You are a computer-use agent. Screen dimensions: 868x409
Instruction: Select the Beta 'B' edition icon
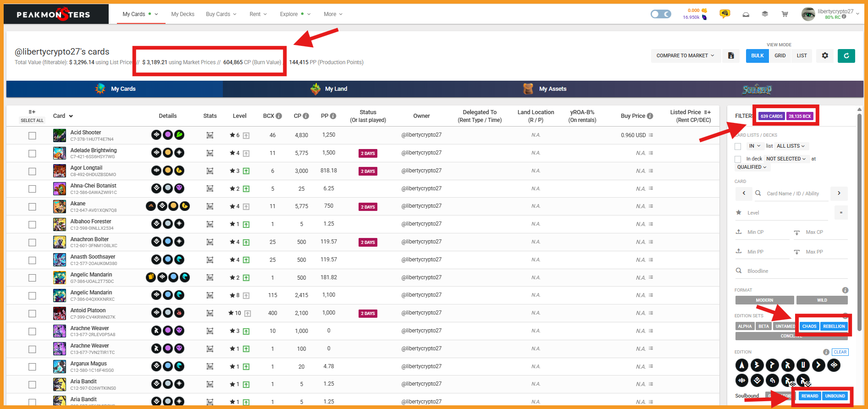757,365
